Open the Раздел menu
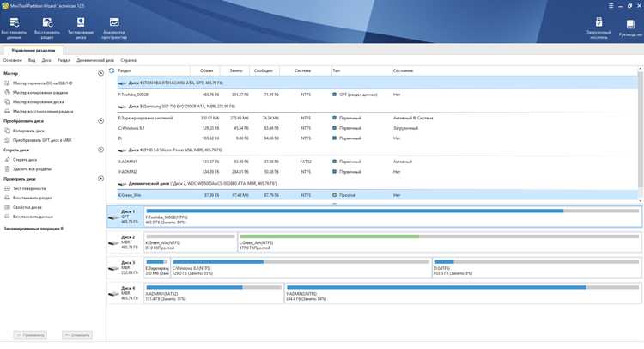 tap(64, 60)
